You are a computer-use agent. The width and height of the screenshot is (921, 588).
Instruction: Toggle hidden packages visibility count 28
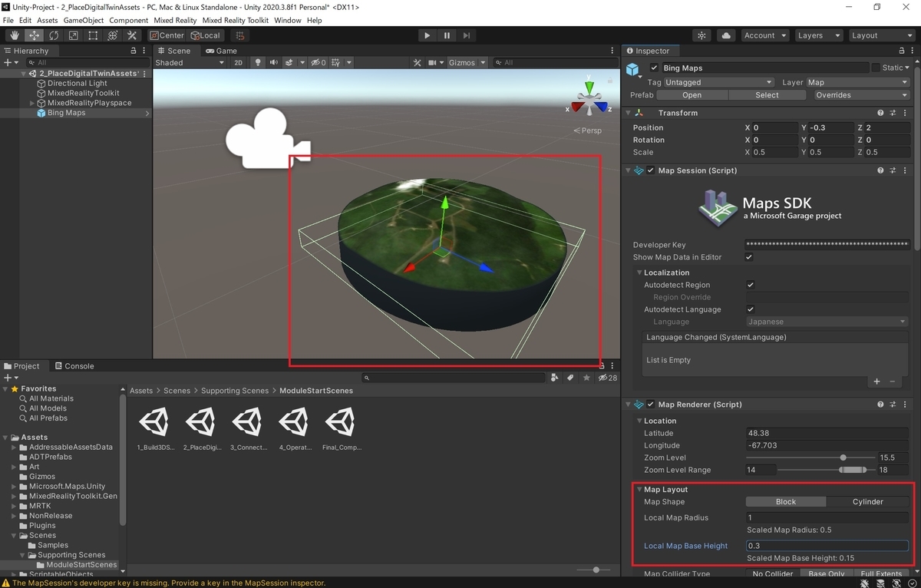coord(607,378)
